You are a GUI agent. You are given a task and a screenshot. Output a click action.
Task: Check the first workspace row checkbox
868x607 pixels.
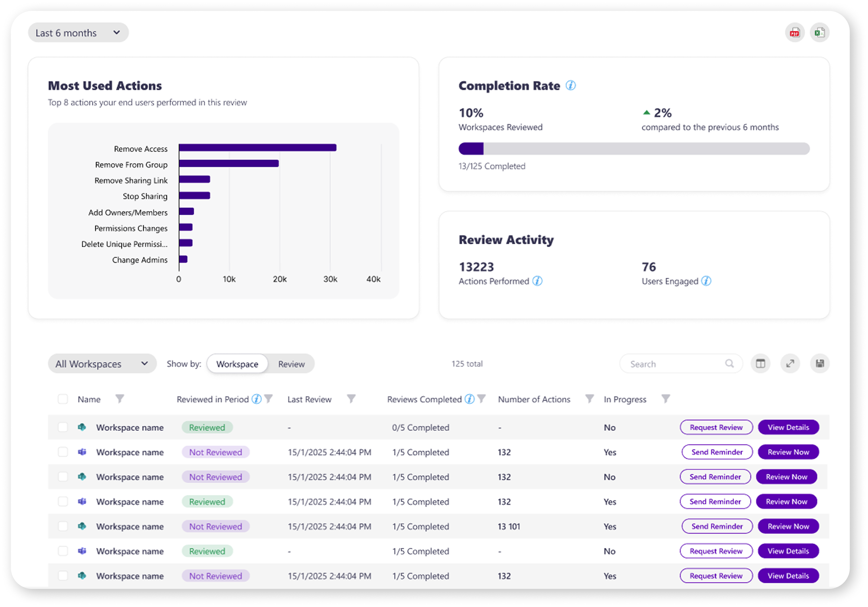[63, 427]
